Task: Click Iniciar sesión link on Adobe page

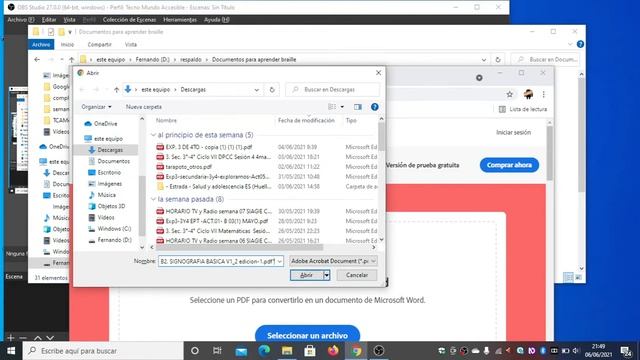Action: [513, 132]
